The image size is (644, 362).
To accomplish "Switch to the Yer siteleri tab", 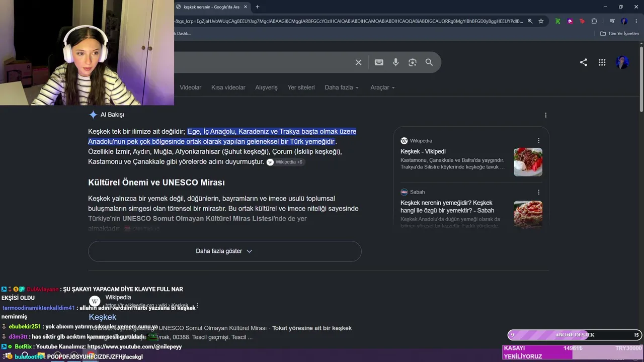I will coord(301,87).
